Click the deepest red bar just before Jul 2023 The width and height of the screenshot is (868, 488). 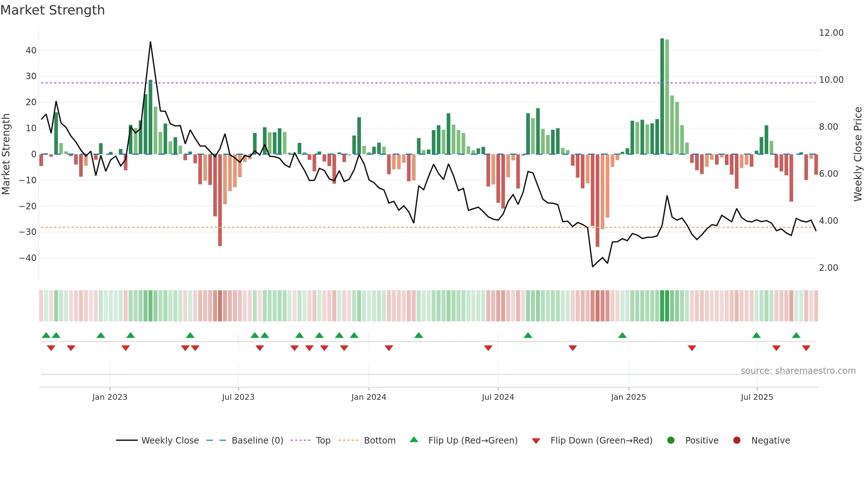[220, 200]
